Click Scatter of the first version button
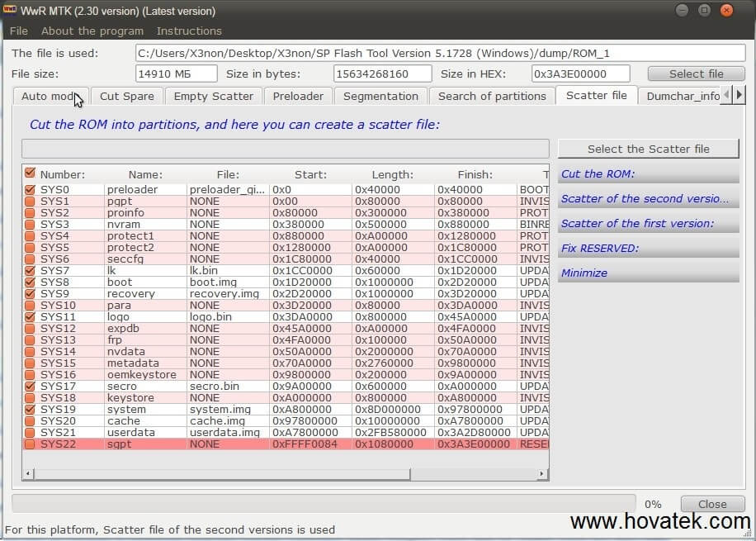 (649, 224)
